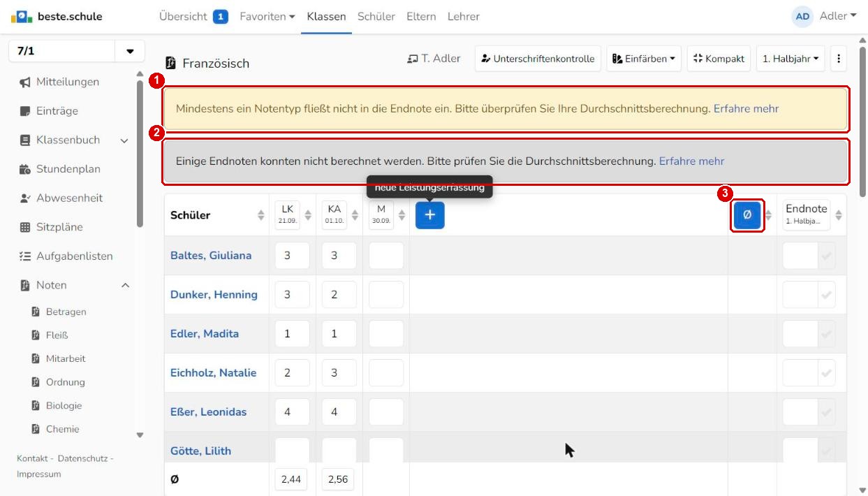Confirm Endnote checkmark for Eichholz, Natalie

click(827, 373)
